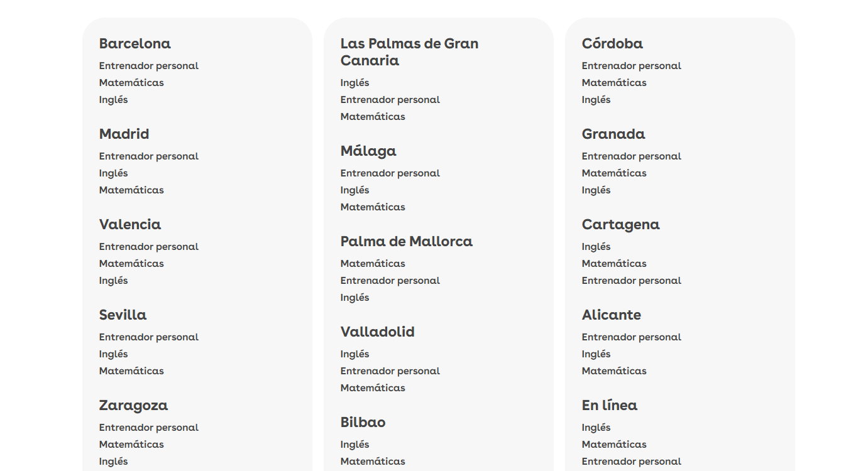Select Matemáticas under Madrid
This screenshot has height=471, width=868.
(x=131, y=190)
